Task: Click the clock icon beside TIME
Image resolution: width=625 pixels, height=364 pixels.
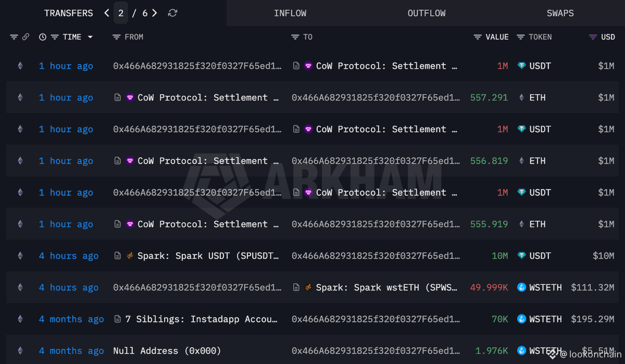Action: pyautogui.click(x=43, y=37)
